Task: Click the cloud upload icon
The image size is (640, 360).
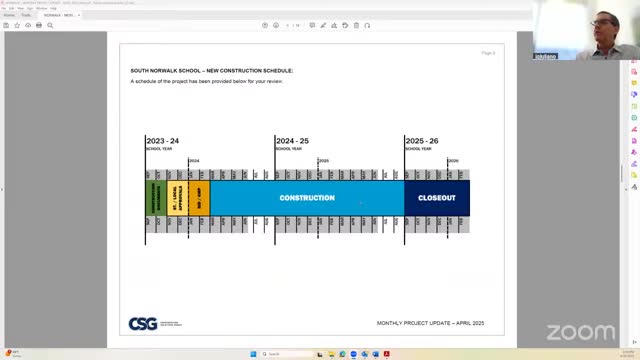Action: (x=28, y=25)
